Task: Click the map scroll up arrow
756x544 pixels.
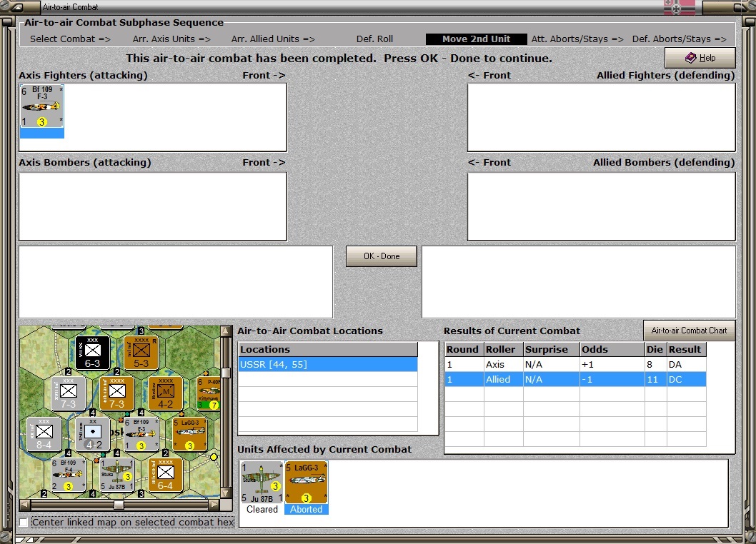Action: [x=225, y=331]
